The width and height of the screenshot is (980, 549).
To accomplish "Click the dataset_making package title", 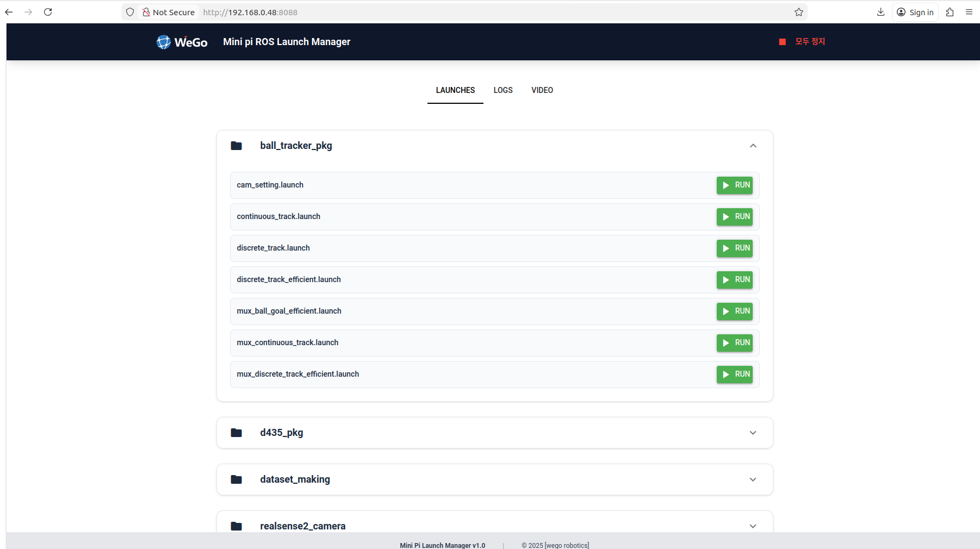I will tap(295, 479).
